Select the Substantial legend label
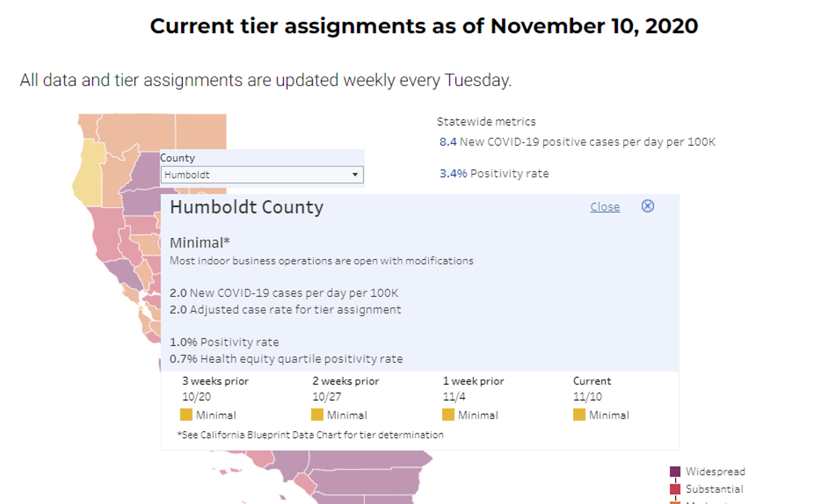Image resolution: width=816 pixels, height=504 pixels. [x=714, y=489]
